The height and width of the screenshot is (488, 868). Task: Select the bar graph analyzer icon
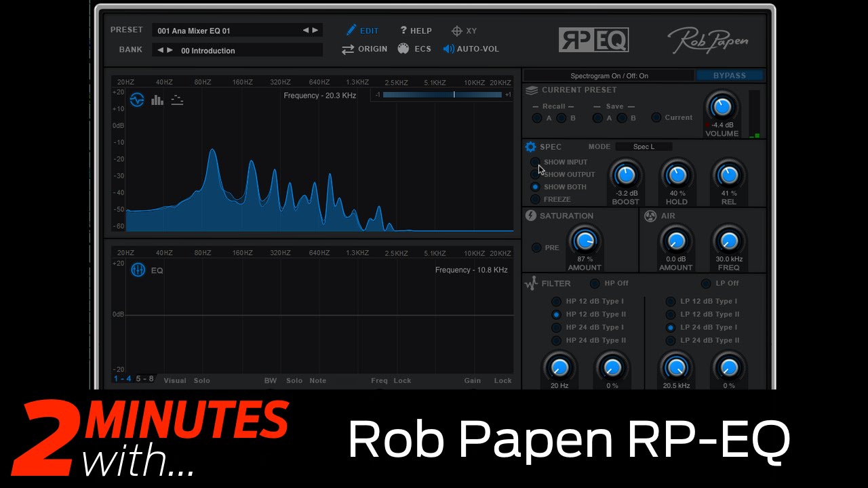pos(157,100)
